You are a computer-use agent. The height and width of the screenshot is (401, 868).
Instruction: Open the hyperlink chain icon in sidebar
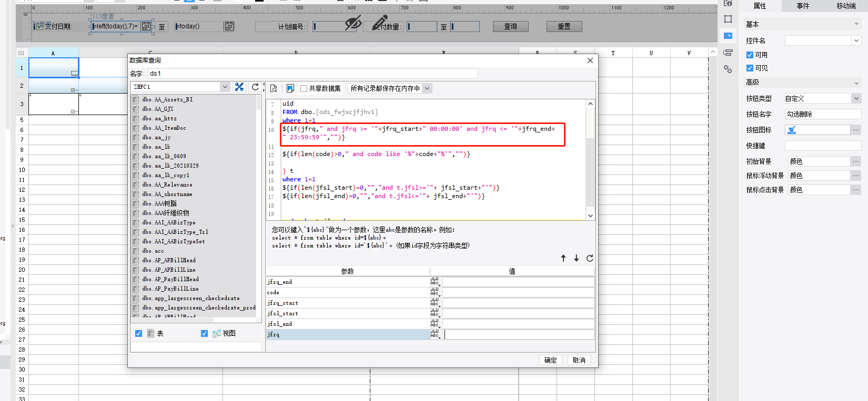coord(728,69)
